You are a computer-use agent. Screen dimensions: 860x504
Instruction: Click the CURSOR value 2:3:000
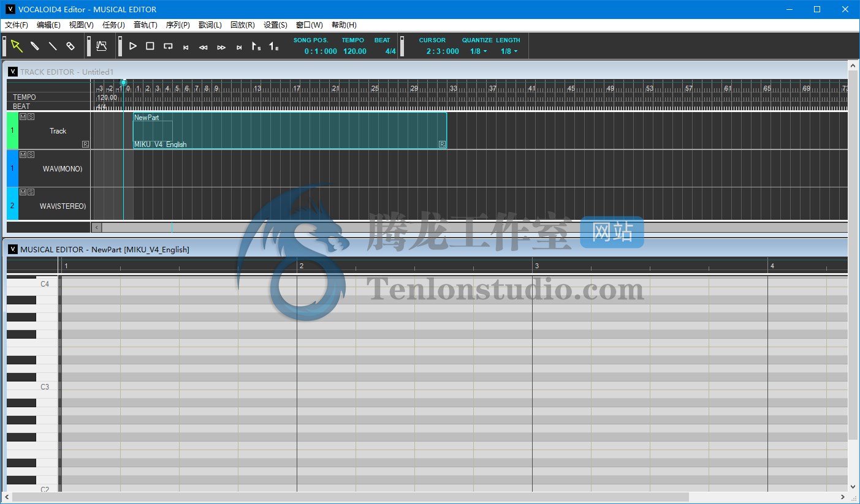tap(443, 51)
